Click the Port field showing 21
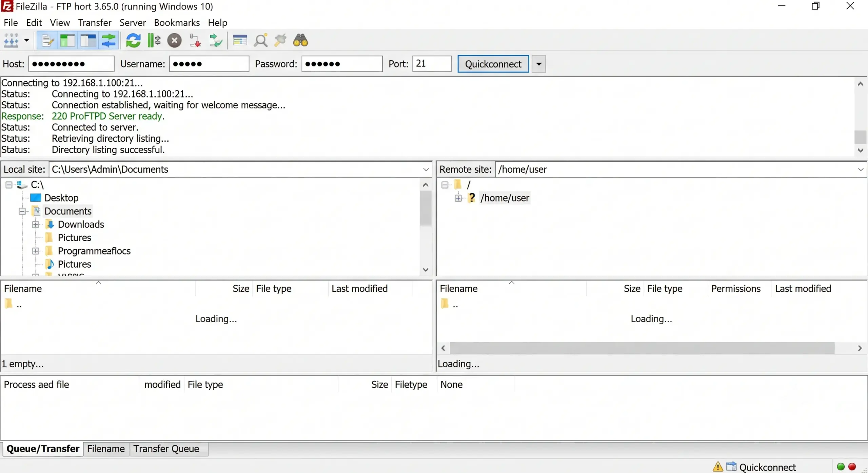 (432, 64)
